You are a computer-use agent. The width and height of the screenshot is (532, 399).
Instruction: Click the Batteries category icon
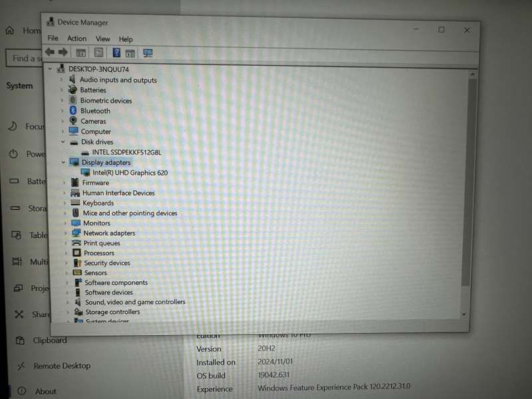[x=72, y=89]
